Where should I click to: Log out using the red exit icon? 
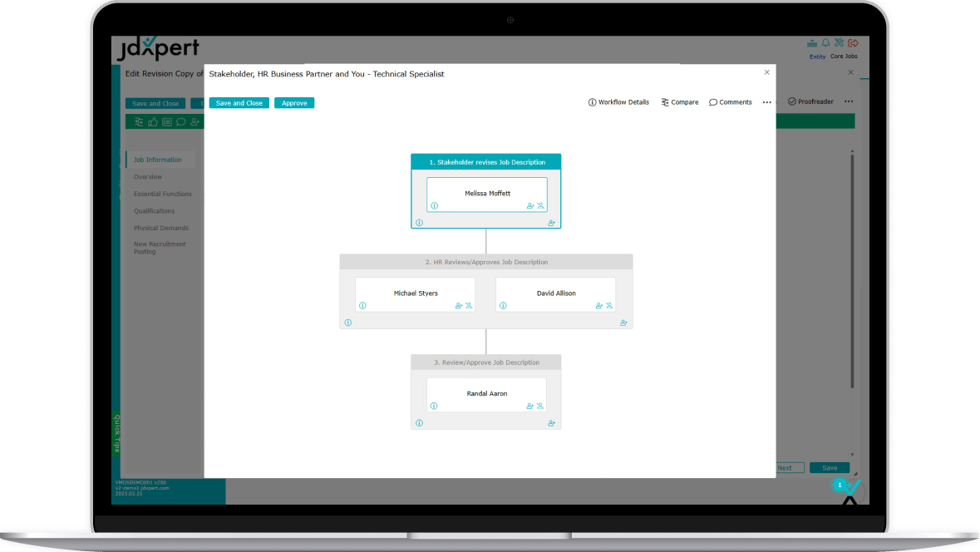pos(852,42)
